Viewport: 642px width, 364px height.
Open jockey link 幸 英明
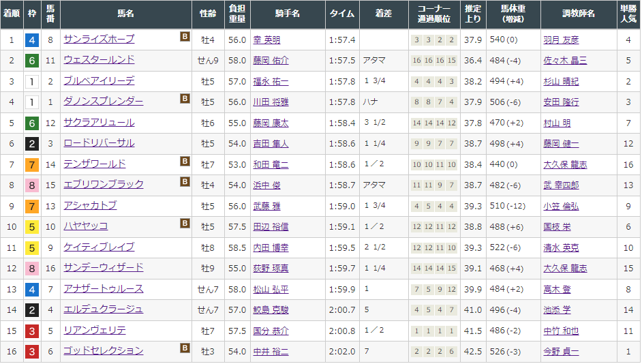click(266, 40)
